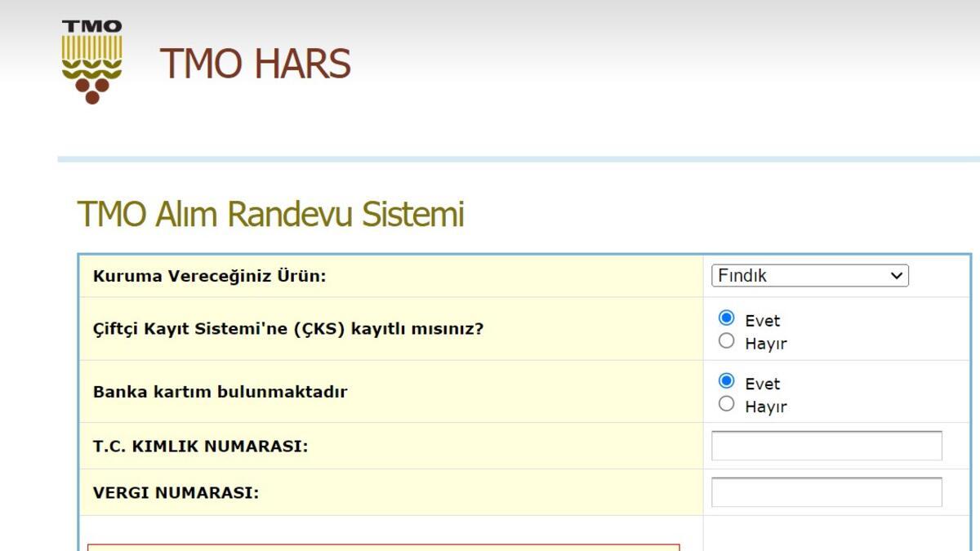Click the 'Kuruma Vereceğiniz Ürün' label

coord(209,276)
